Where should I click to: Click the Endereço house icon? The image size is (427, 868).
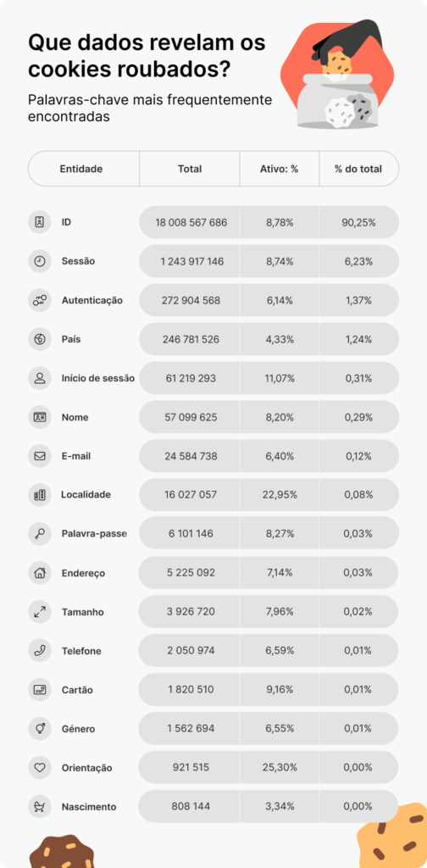coord(39,573)
